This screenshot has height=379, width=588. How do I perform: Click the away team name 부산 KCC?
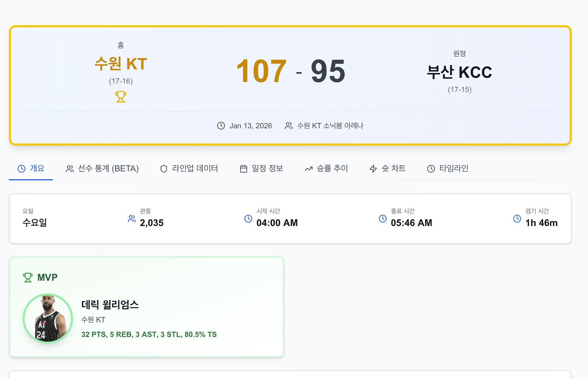click(459, 72)
